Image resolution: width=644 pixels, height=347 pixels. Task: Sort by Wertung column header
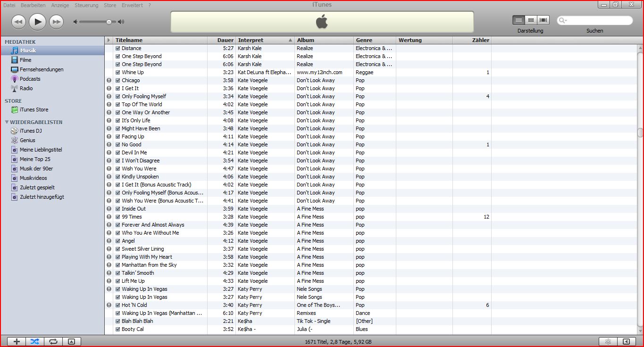click(424, 40)
